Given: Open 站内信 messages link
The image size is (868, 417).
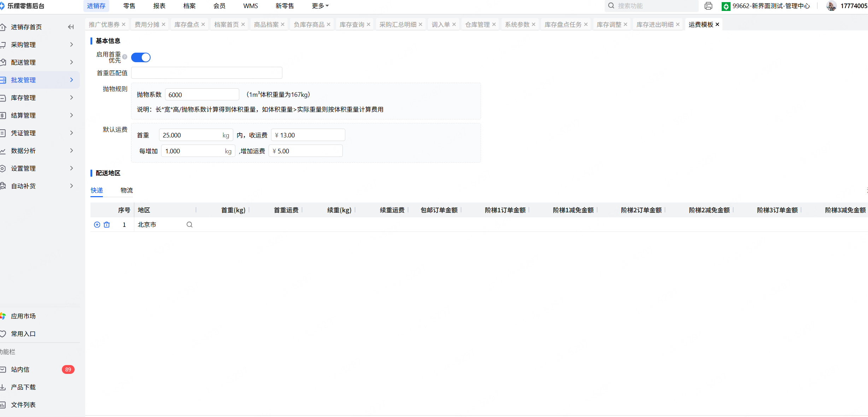Looking at the screenshot, I should (20, 369).
